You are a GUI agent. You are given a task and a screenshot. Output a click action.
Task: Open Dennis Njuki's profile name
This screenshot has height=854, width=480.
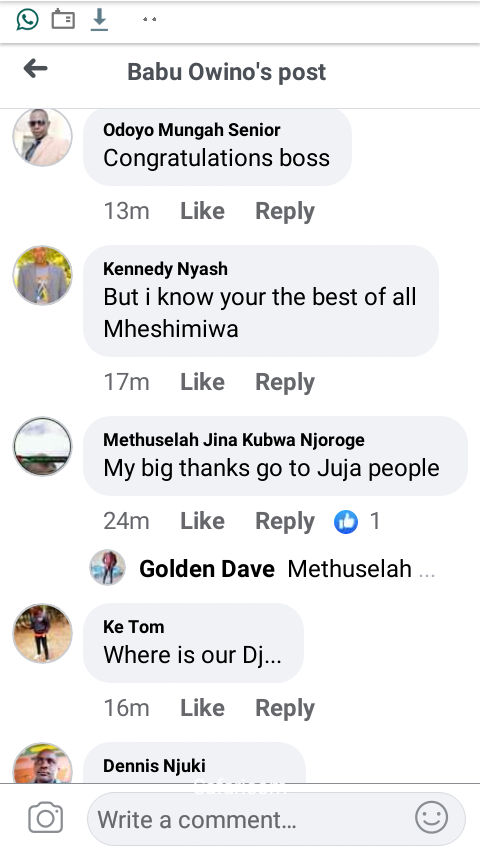point(154,766)
